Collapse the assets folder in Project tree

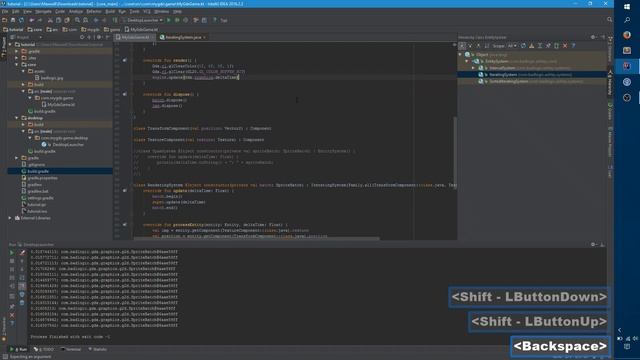[23, 71]
